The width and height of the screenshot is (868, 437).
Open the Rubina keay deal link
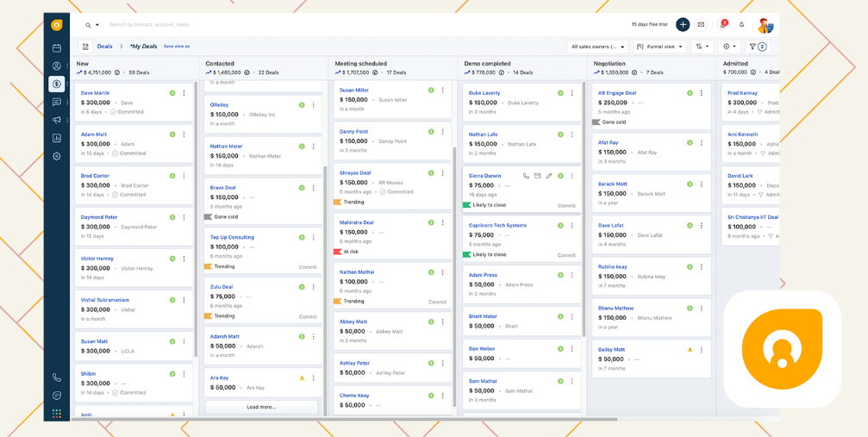[613, 266]
